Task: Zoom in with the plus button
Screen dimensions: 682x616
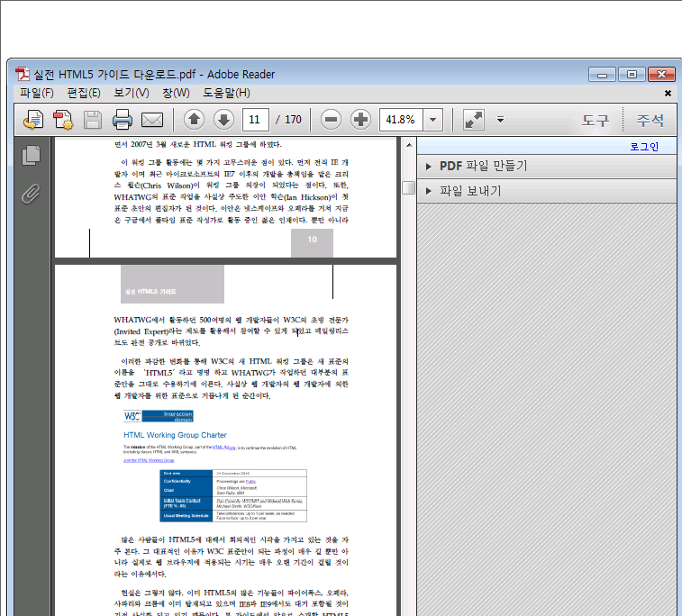Action: [x=360, y=120]
